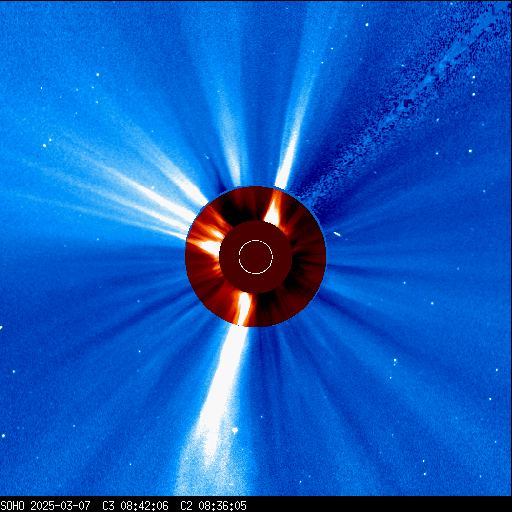Viewport: 512px width, 512px height.
Task: Select the C2 bright streamer at the bottom of the ring
Action: click(244, 308)
